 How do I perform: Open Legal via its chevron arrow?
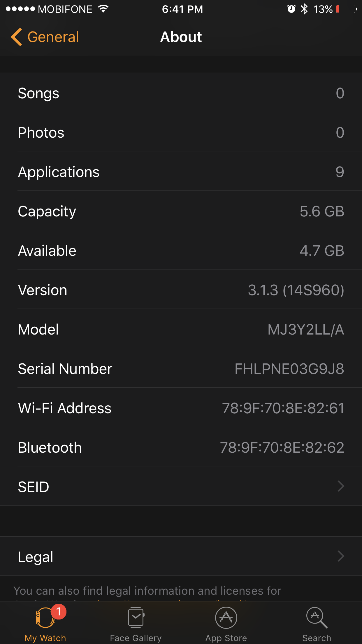pyautogui.click(x=341, y=556)
